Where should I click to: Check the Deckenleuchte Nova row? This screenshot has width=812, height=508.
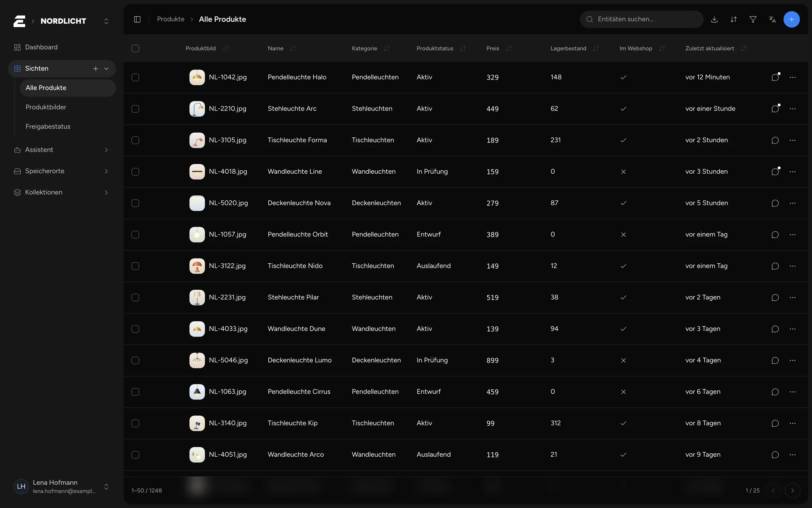(x=135, y=203)
